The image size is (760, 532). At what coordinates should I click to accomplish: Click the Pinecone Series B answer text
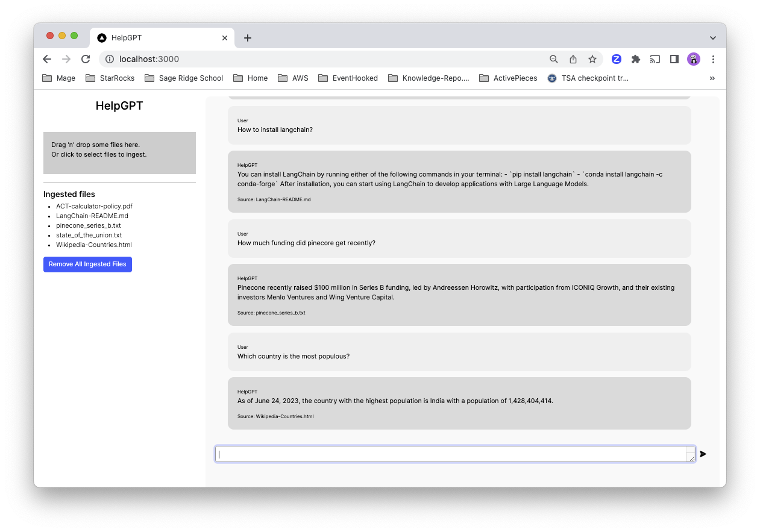click(456, 292)
